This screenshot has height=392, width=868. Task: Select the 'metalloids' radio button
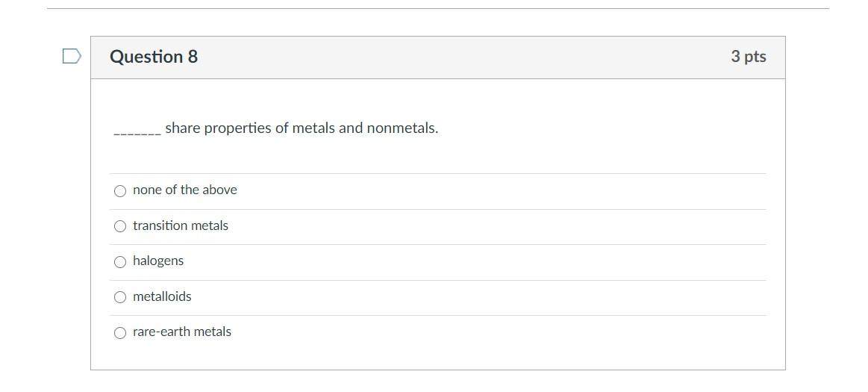point(120,297)
